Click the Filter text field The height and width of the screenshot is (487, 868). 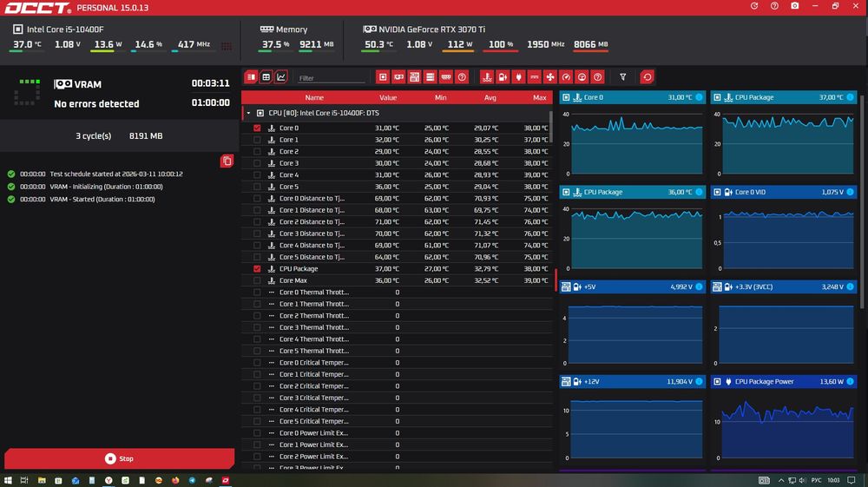[x=331, y=78]
